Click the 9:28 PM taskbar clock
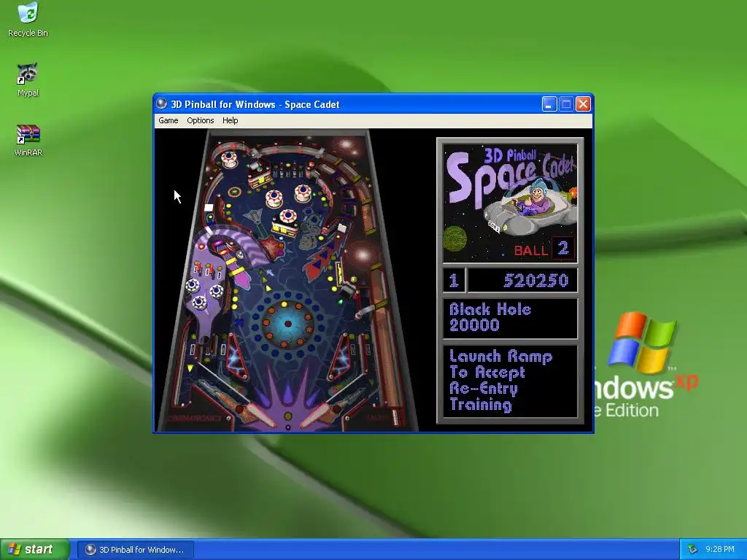The height and width of the screenshot is (560, 747). 720,550
